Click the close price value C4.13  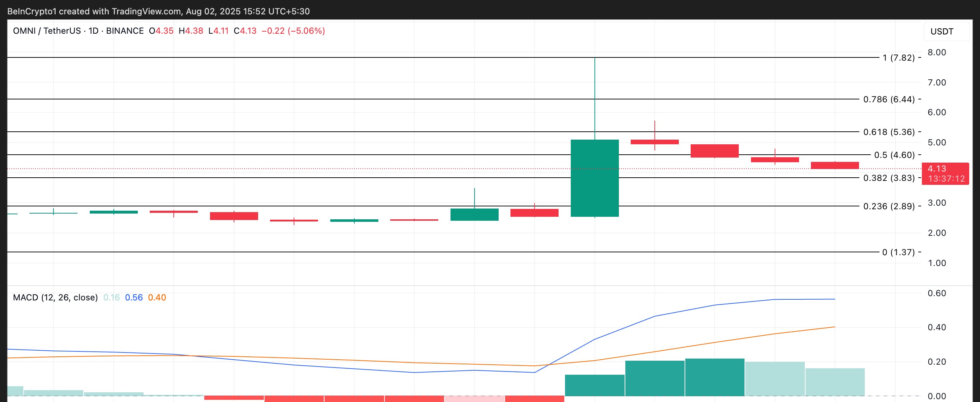pyautogui.click(x=245, y=31)
